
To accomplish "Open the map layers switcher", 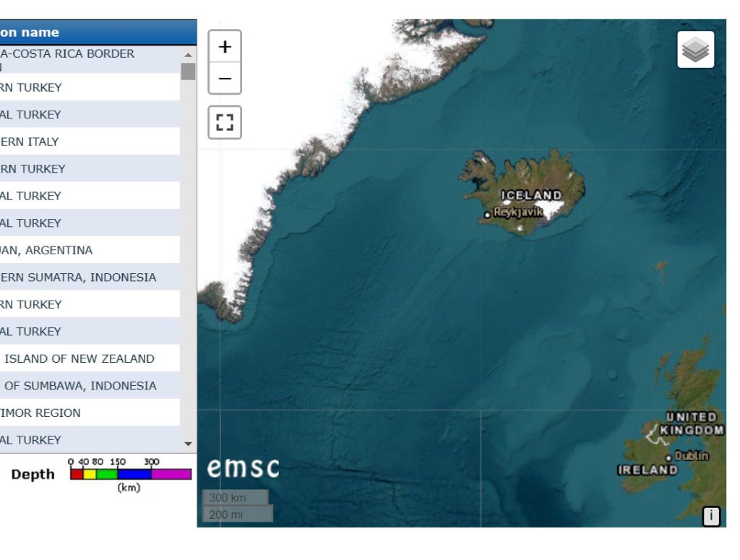I will 695,50.
